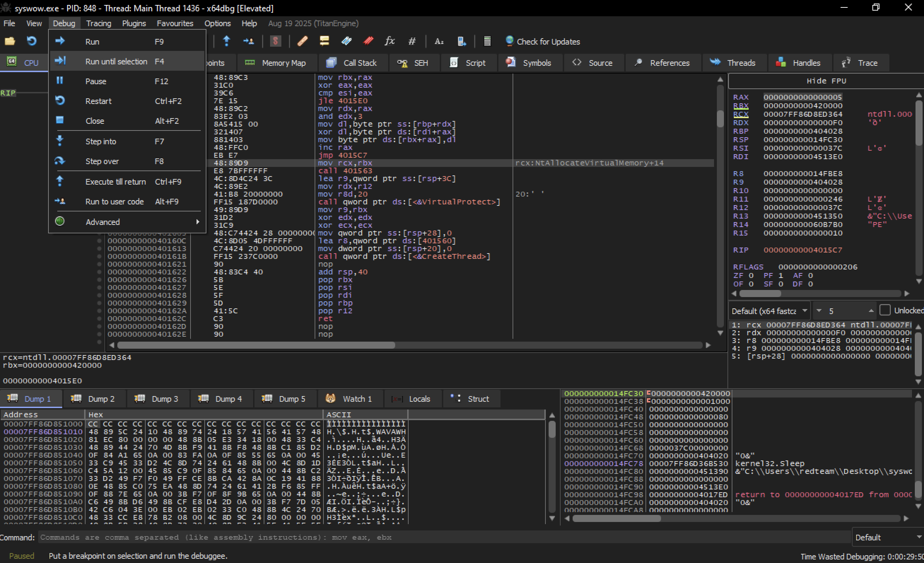This screenshot has width=924, height=563.
Task: Open Variables with the # icon
Action: click(x=412, y=41)
